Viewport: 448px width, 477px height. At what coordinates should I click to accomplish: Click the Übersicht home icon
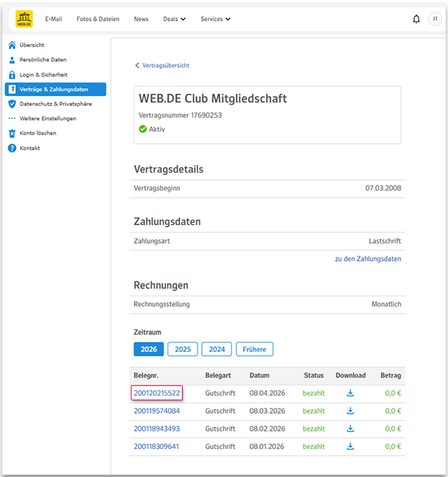point(12,45)
